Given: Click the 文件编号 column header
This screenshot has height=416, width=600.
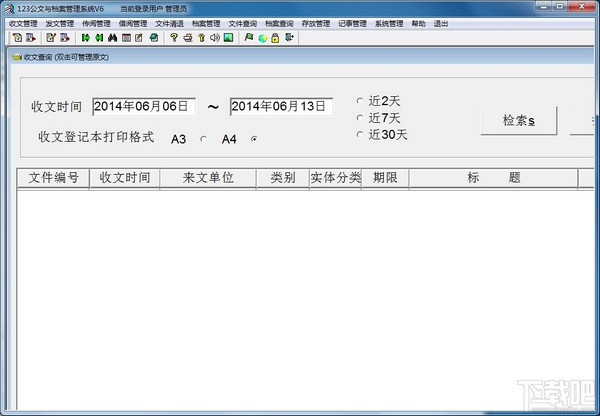Looking at the screenshot, I should tap(53, 178).
